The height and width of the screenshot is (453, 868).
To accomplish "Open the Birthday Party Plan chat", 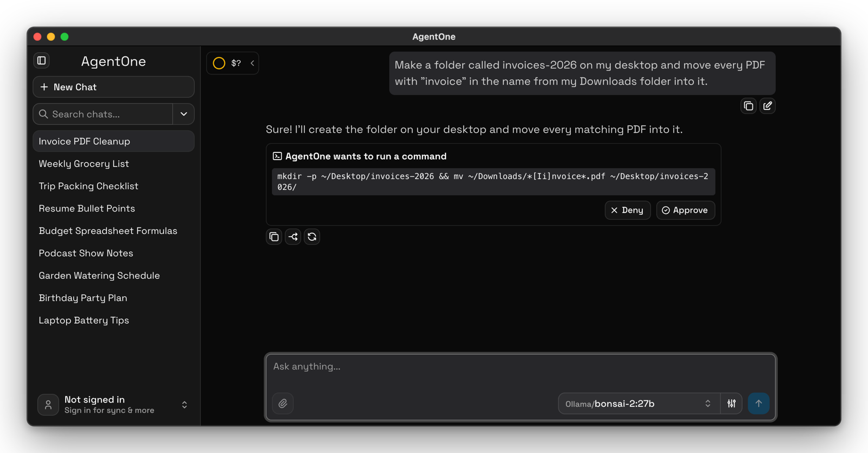I will [113, 298].
